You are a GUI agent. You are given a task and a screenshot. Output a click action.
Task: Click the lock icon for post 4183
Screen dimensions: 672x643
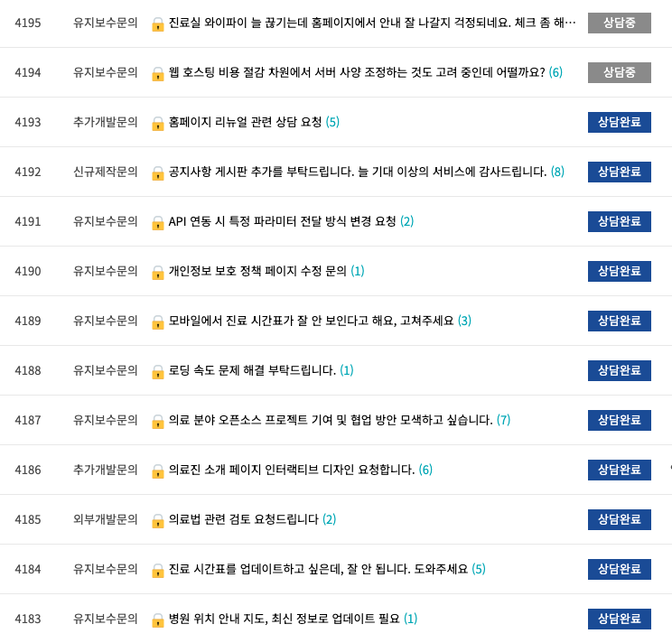pyautogui.click(x=158, y=620)
